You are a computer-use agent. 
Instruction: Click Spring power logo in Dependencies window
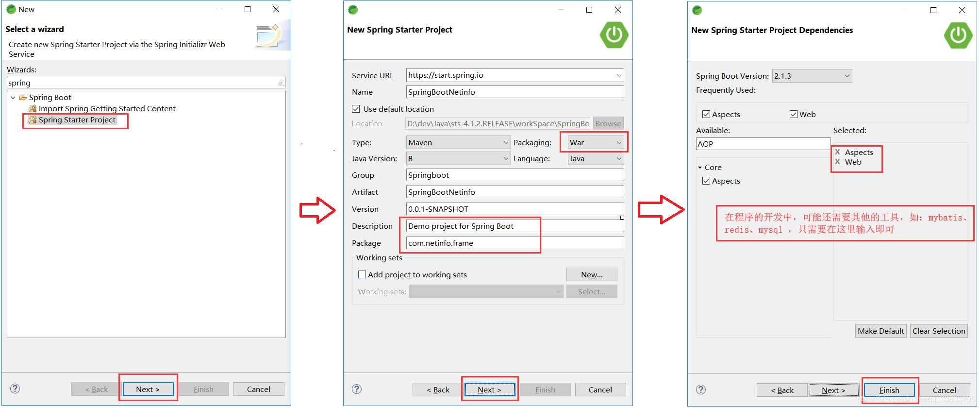point(958,35)
